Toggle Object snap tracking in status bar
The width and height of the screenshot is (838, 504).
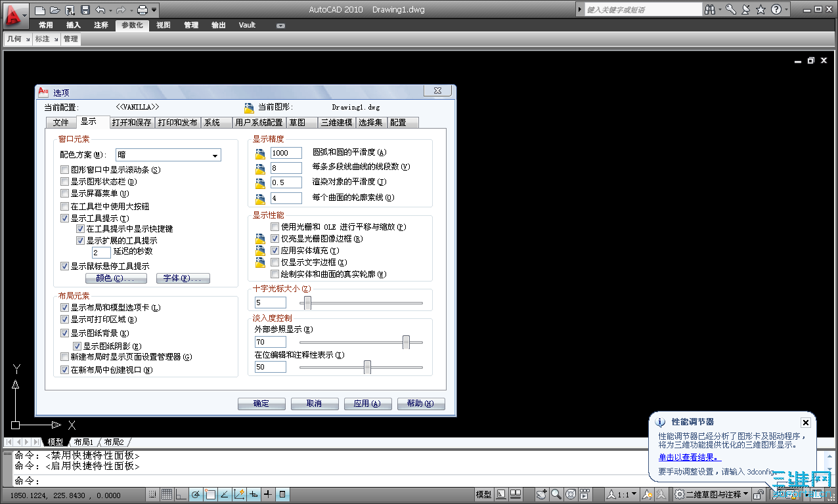(x=225, y=494)
